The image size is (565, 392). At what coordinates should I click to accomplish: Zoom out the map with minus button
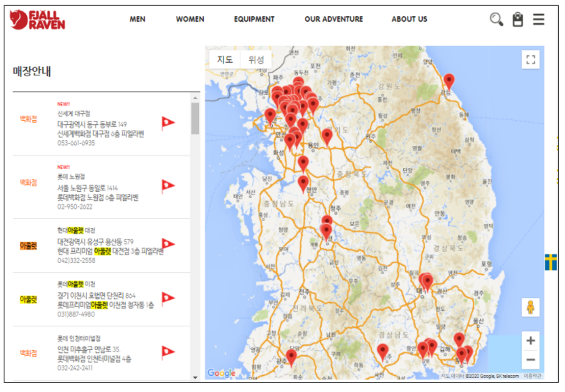click(530, 359)
